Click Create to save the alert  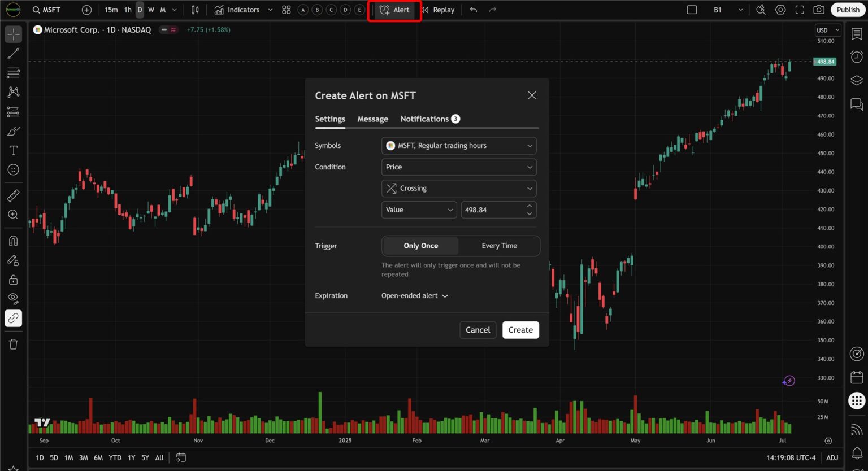pyautogui.click(x=520, y=330)
